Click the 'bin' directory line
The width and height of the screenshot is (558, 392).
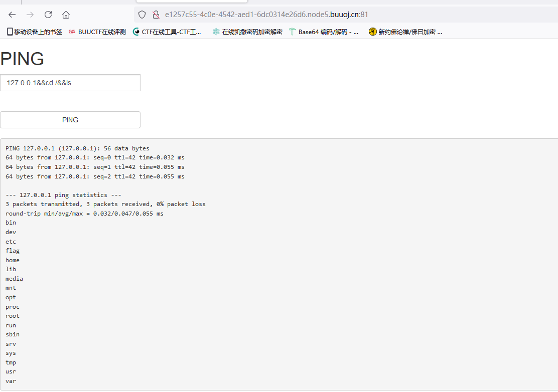pos(11,223)
